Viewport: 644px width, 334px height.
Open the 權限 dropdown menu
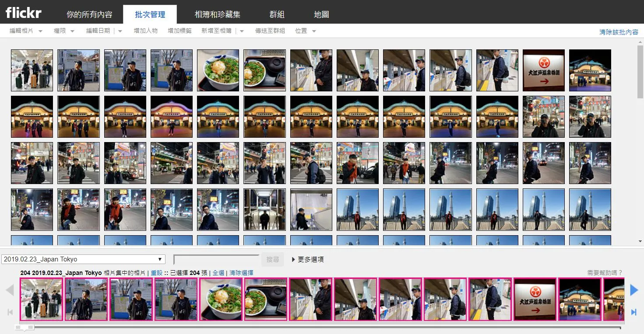pyautogui.click(x=64, y=31)
